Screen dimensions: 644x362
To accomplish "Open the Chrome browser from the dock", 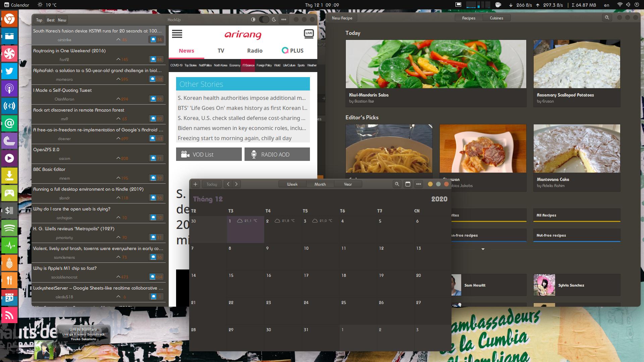I will 9,19.
